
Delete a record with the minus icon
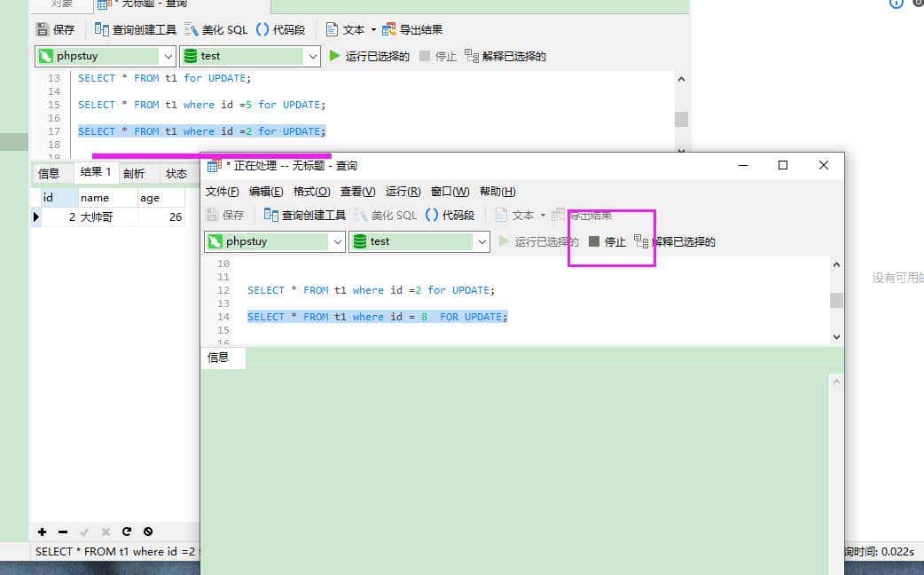click(x=60, y=532)
